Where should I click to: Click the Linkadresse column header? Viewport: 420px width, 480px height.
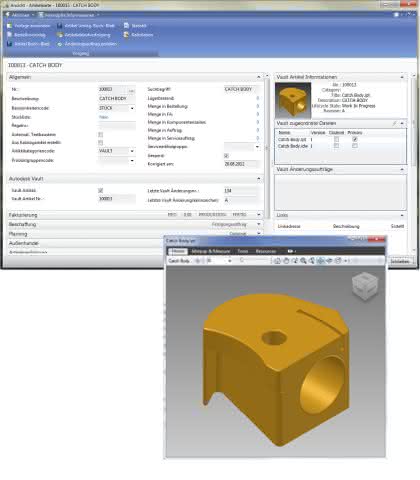[x=289, y=226]
